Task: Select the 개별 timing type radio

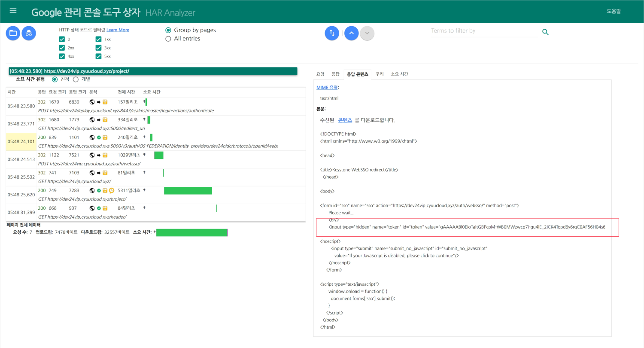Action: click(76, 79)
